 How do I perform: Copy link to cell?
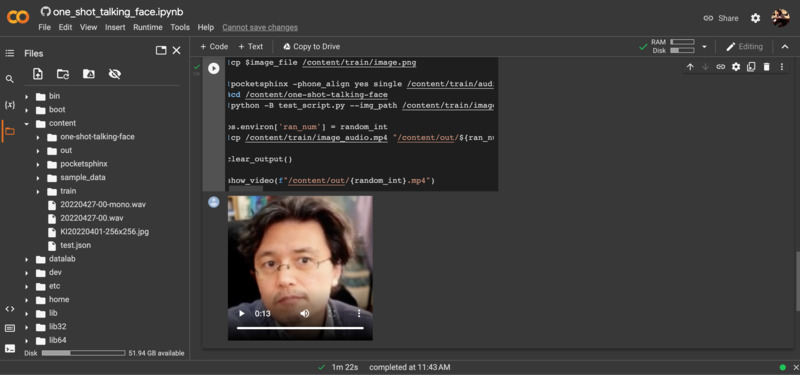click(x=720, y=67)
